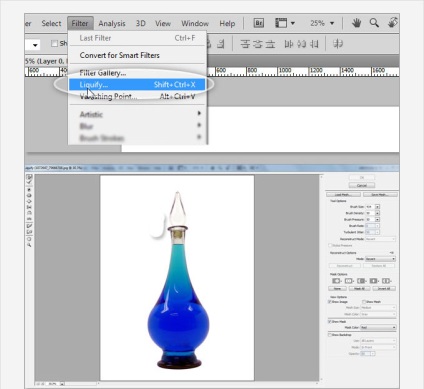
Task: Click the Brush Size value field
Action: tap(370, 207)
